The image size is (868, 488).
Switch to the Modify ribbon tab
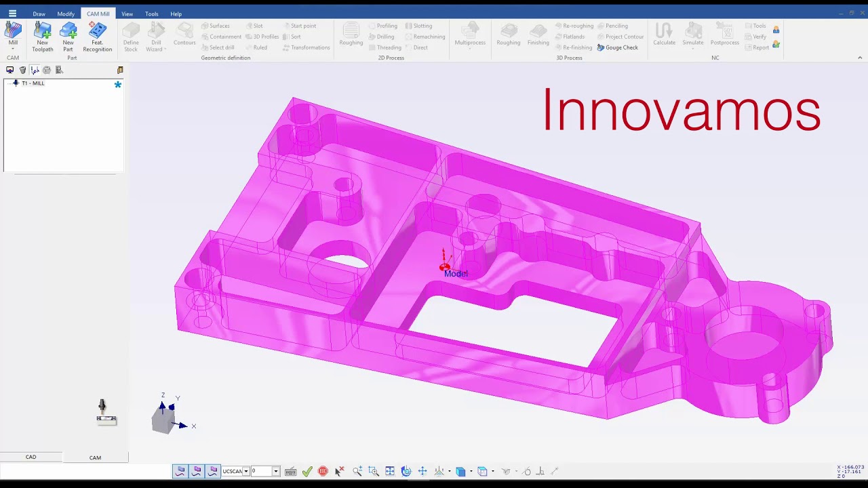(x=66, y=14)
